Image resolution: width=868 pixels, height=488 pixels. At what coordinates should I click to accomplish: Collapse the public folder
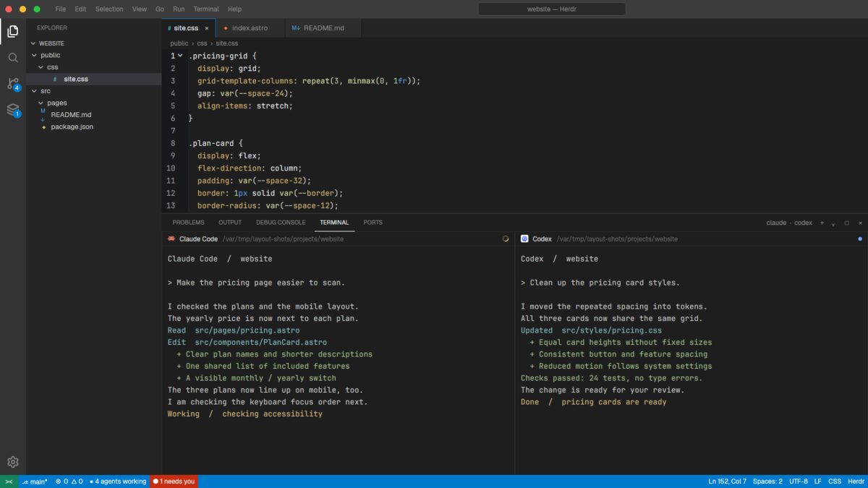click(x=33, y=55)
